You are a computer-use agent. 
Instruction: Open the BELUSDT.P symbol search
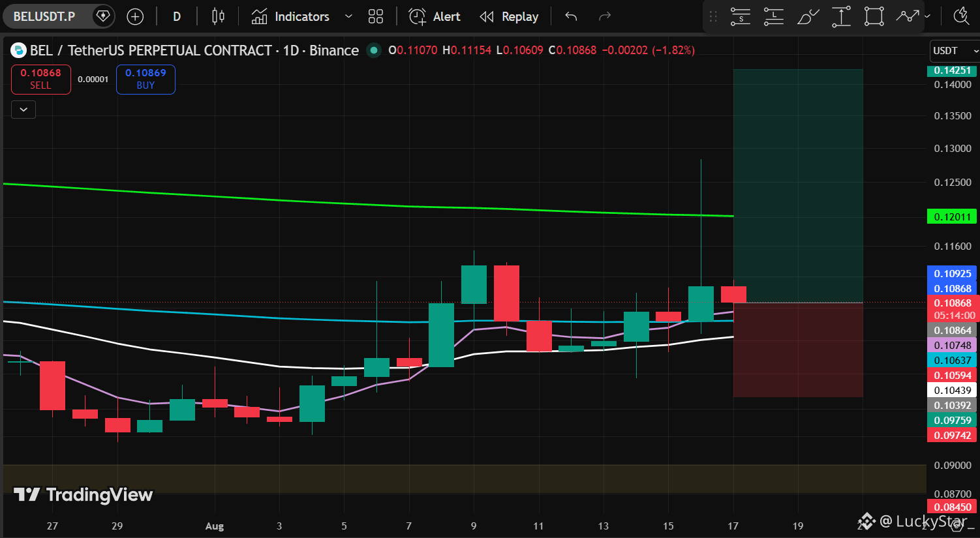(x=44, y=16)
